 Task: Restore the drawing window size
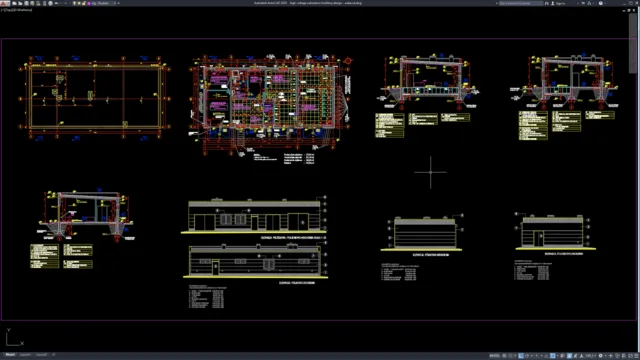tap(629, 10)
